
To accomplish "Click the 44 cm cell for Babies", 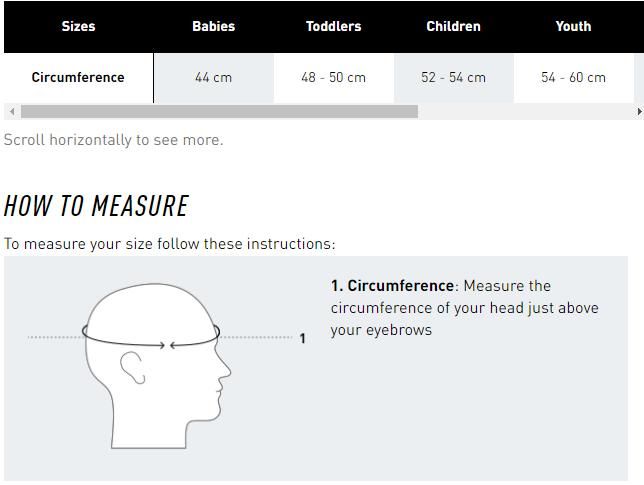I will click(213, 77).
